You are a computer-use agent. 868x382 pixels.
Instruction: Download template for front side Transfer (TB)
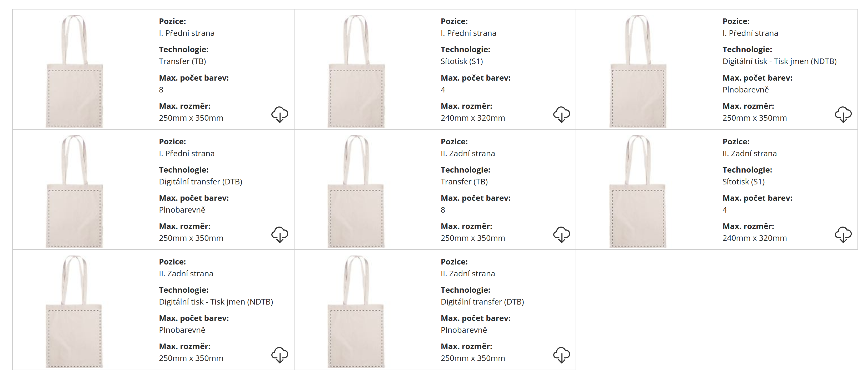click(x=280, y=115)
